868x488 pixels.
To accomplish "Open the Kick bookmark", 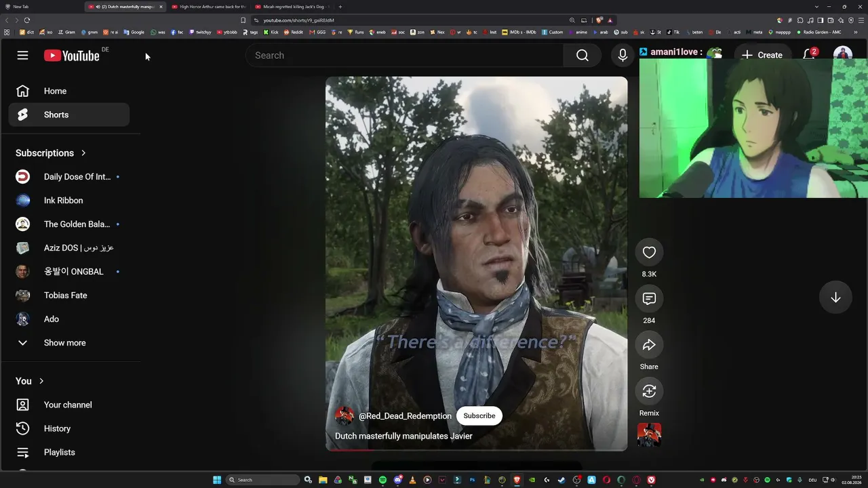I will 271,32.
